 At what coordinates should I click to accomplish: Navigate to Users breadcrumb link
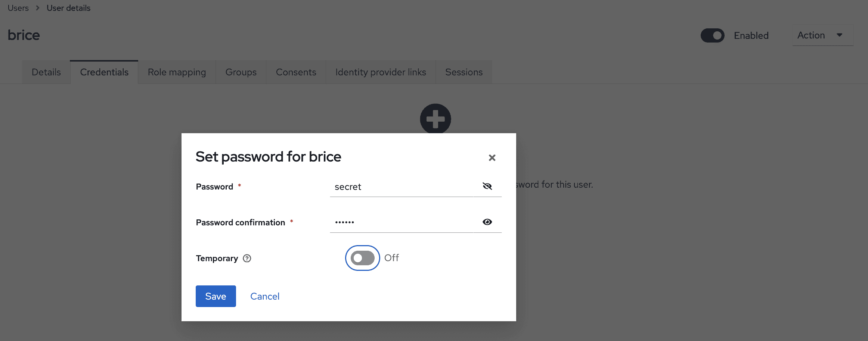[18, 8]
